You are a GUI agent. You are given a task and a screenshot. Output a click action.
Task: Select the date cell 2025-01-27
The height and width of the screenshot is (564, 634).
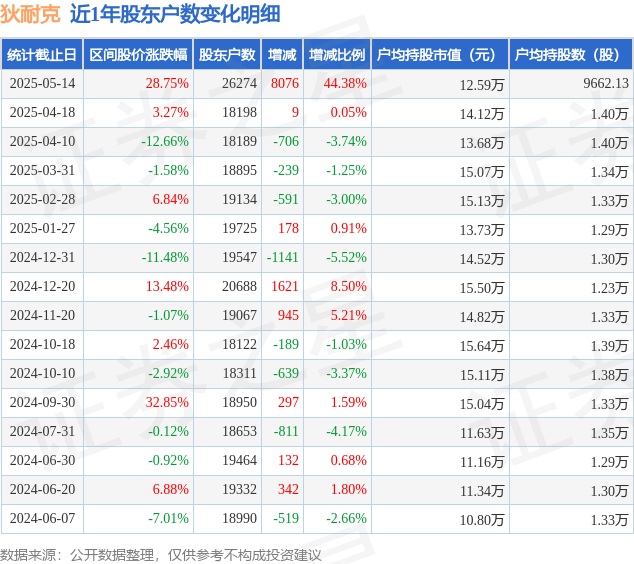point(42,228)
